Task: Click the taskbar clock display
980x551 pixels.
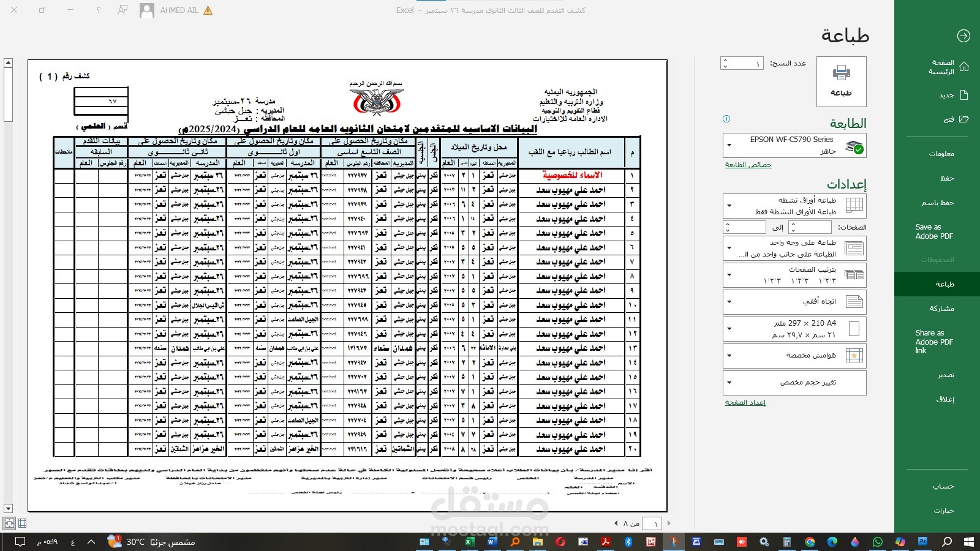Action: click(x=47, y=542)
